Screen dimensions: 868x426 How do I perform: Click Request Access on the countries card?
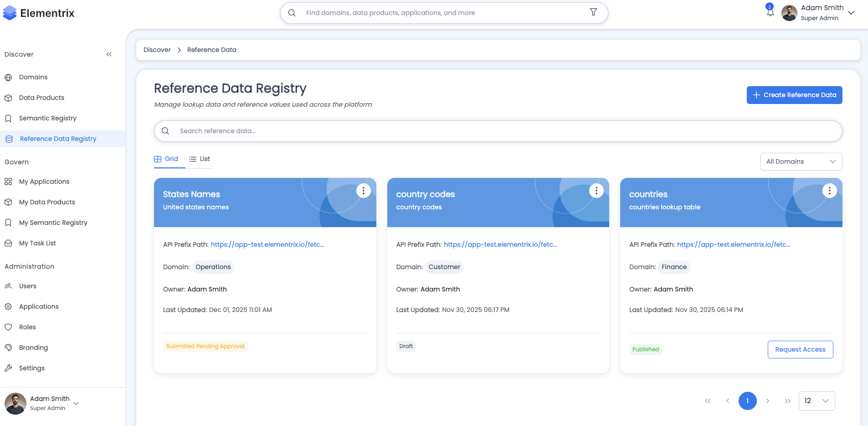click(x=800, y=349)
